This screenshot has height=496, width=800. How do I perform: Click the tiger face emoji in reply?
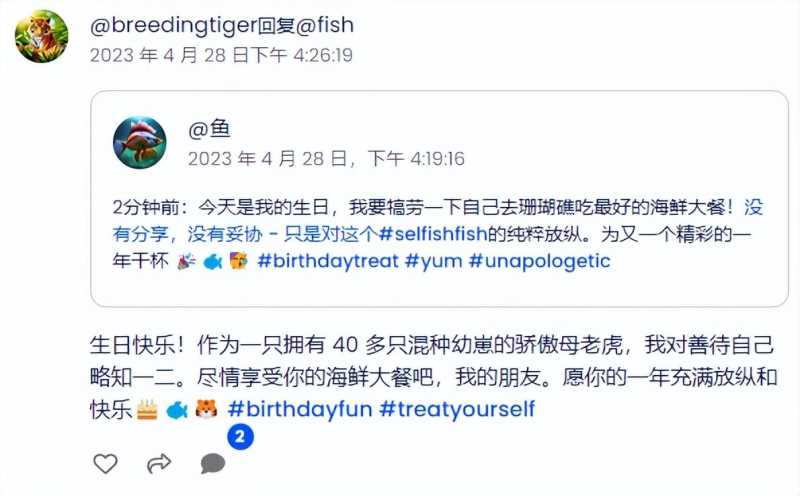click(x=207, y=409)
